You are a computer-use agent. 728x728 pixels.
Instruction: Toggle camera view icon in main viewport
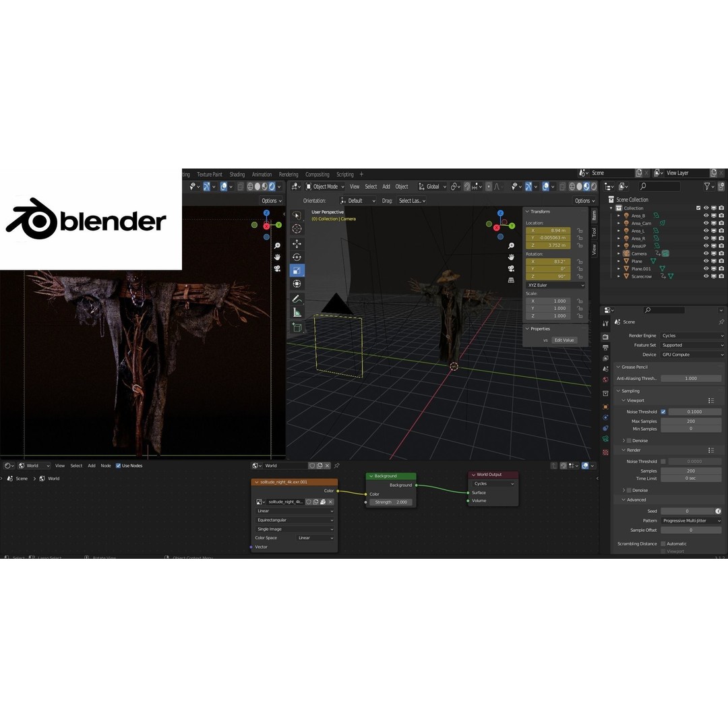tap(511, 269)
